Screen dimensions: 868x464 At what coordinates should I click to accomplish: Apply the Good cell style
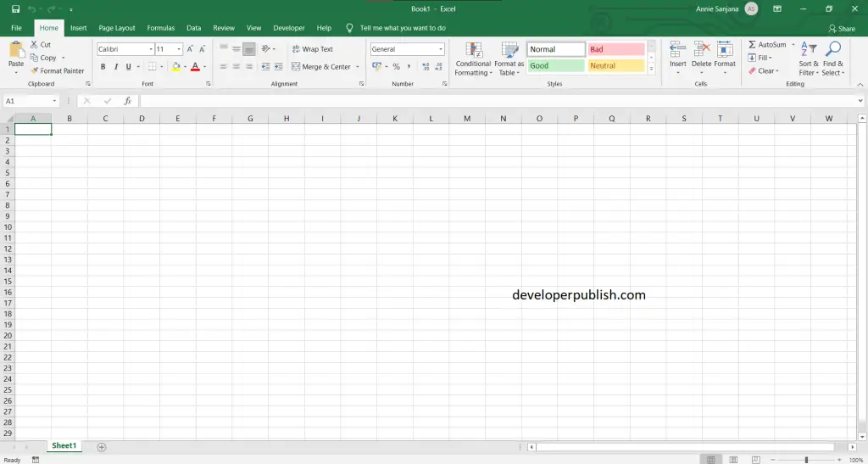point(556,66)
